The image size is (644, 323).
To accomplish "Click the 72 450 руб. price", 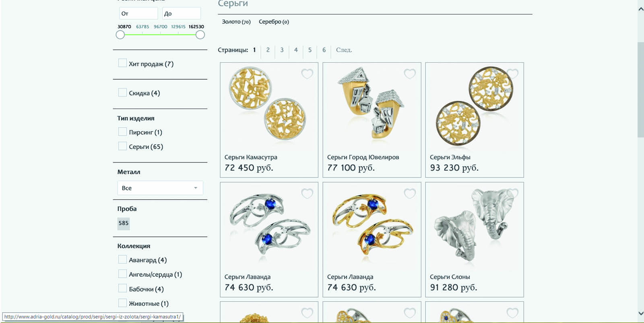I will pyautogui.click(x=249, y=168).
